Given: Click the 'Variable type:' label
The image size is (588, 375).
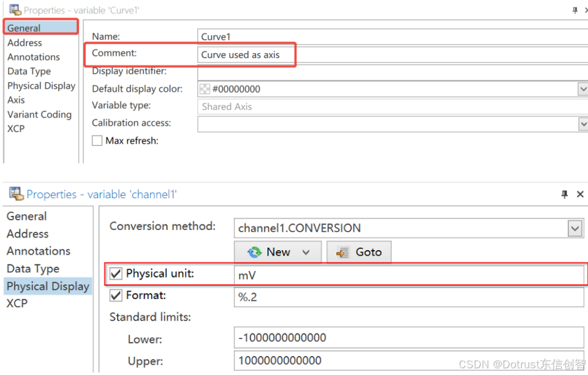Looking at the screenshot, I should tap(121, 105).
